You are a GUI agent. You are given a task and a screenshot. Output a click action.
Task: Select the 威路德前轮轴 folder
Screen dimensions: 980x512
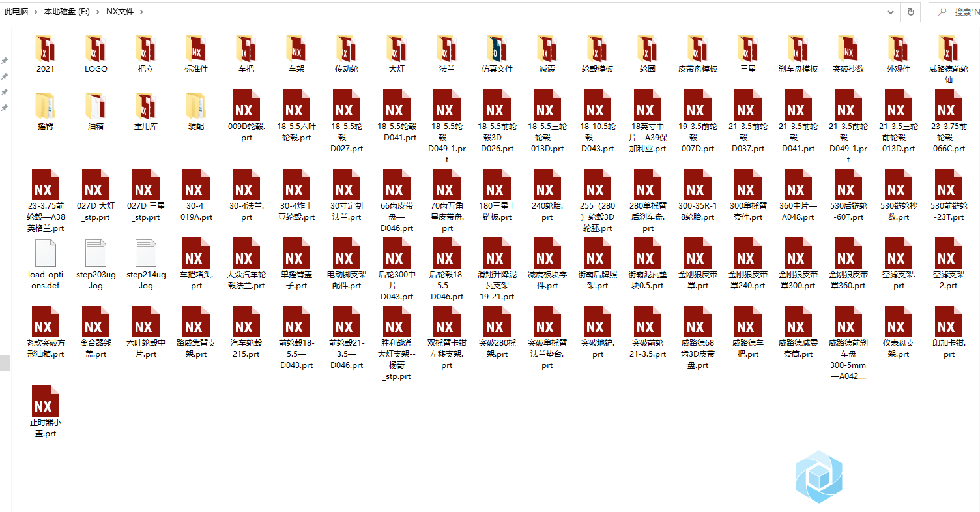point(949,59)
